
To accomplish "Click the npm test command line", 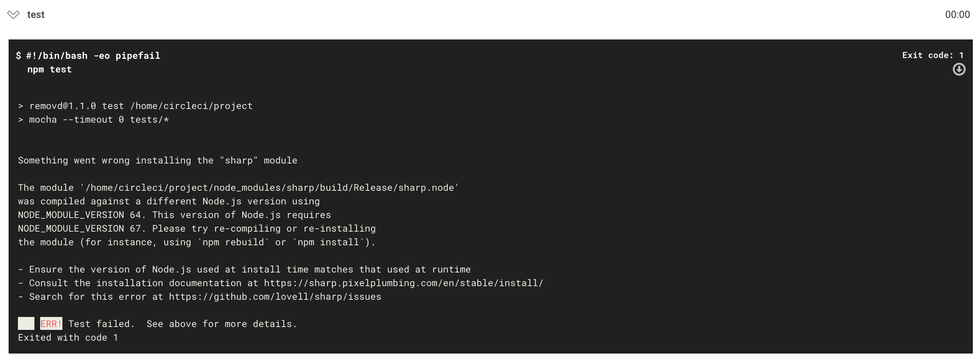I will 49,69.
